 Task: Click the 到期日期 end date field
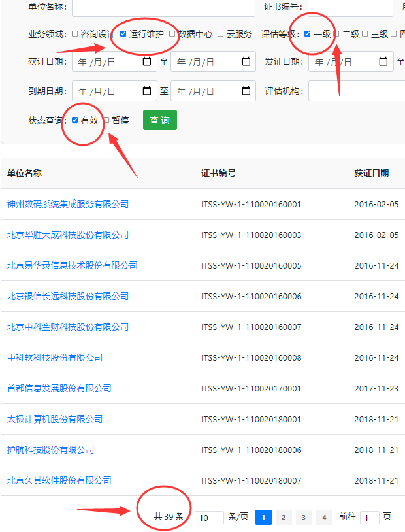213,91
